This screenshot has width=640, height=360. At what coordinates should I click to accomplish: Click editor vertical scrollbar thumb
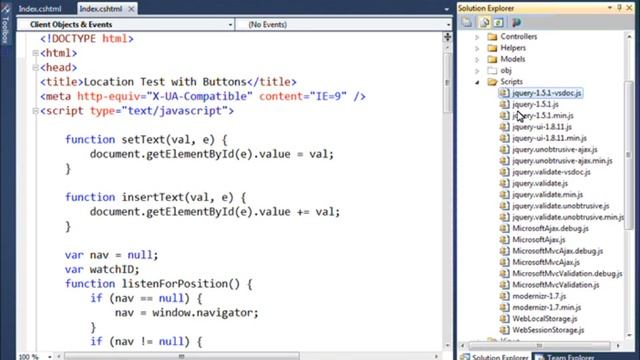(x=447, y=83)
